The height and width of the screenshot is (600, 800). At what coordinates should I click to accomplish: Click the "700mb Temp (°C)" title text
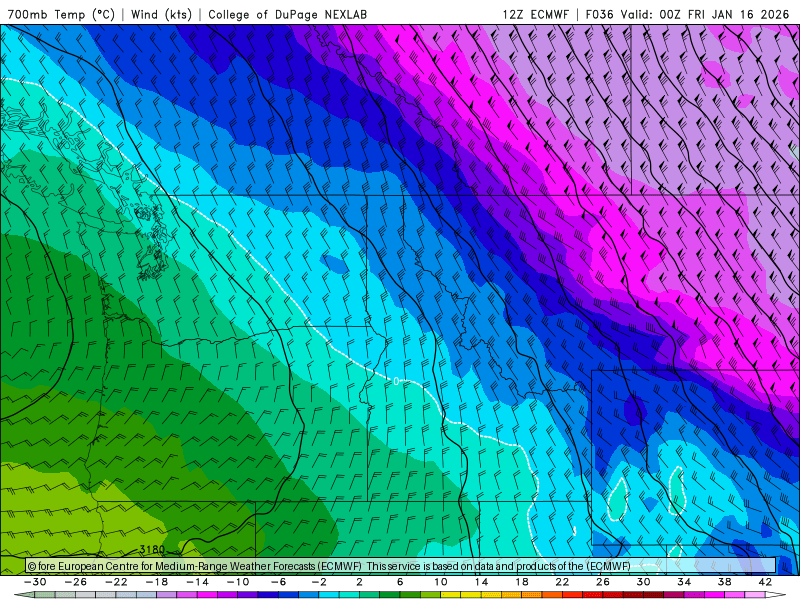(x=61, y=14)
